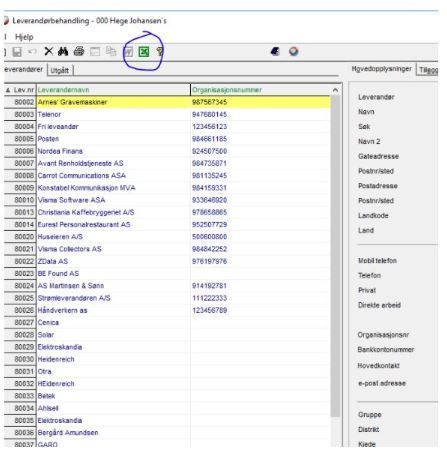Screen dimensions: 447x450
Task: Open the Hjelp menu
Action: (24, 37)
